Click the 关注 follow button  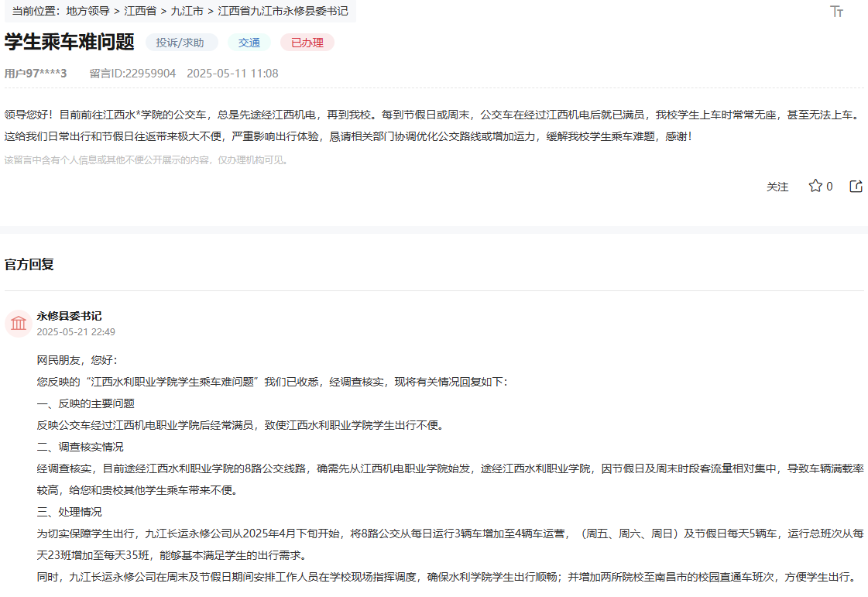click(x=777, y=187)
